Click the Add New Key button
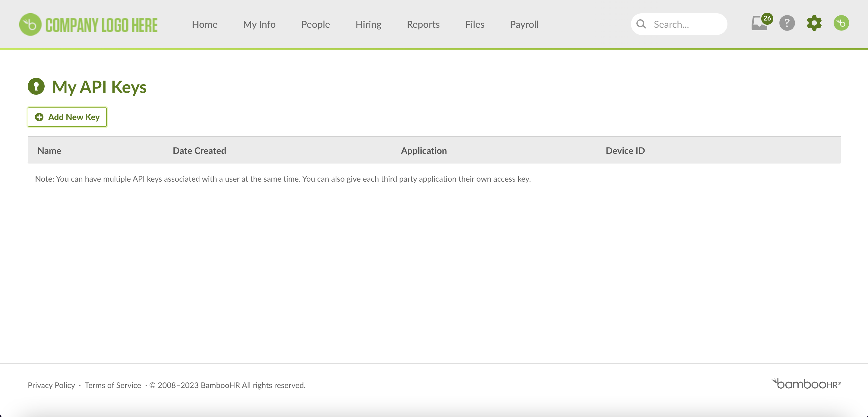The image size is (868, 417). point(67,117)
